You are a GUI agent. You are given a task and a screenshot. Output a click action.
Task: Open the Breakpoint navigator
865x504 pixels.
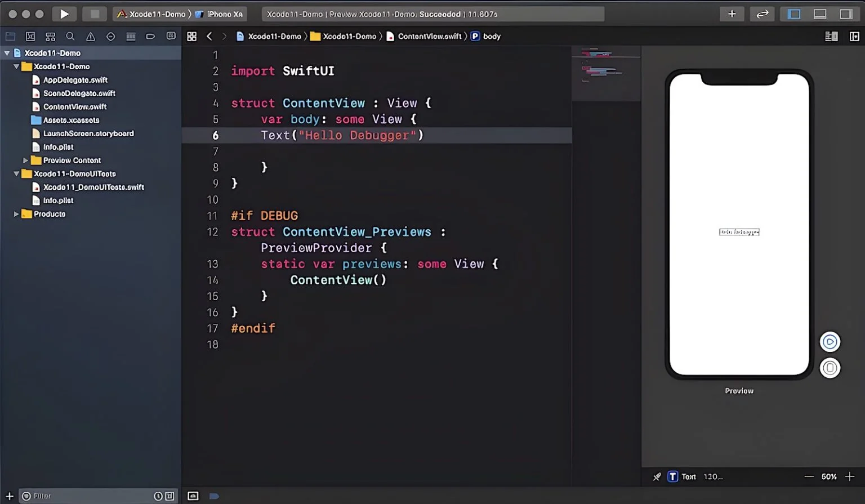[150, 35]
